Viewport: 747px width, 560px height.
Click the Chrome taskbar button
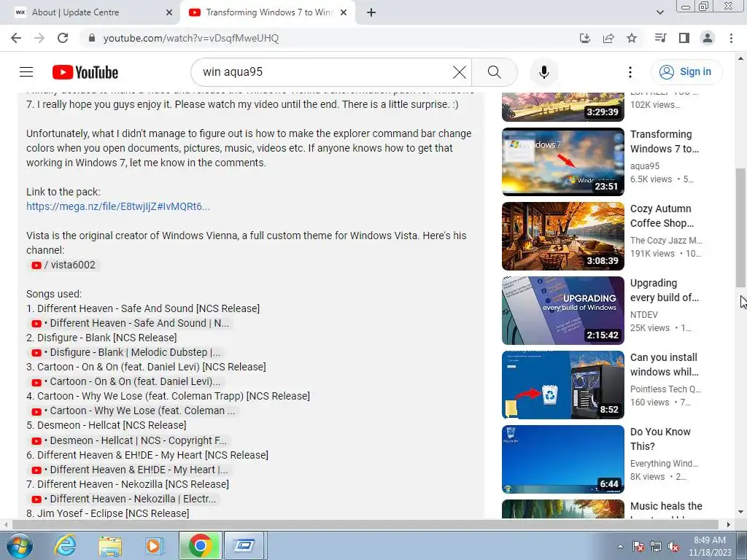point(200,545)
